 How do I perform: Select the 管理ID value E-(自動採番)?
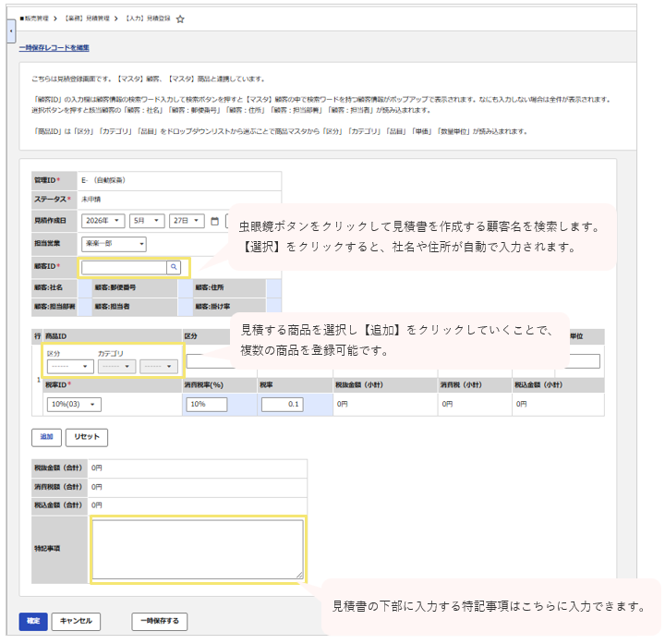[x=103, y=180]
